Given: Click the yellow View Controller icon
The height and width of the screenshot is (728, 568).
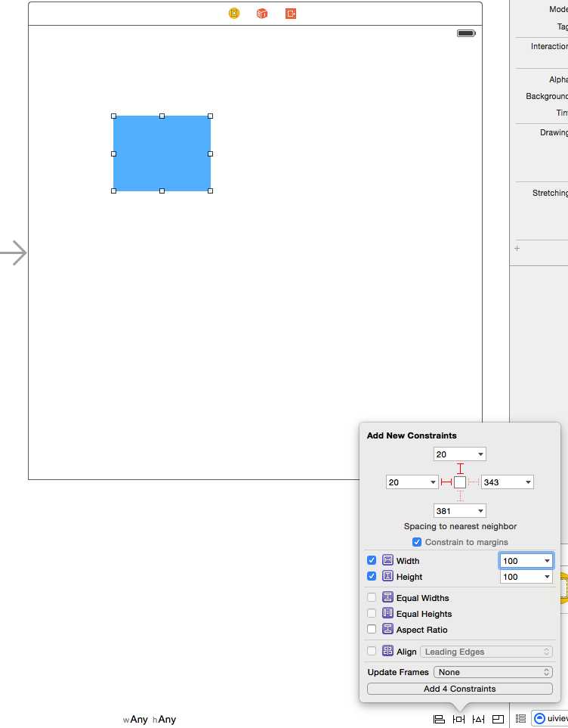Looking at the screenshot, I should [x=234, y=14].
